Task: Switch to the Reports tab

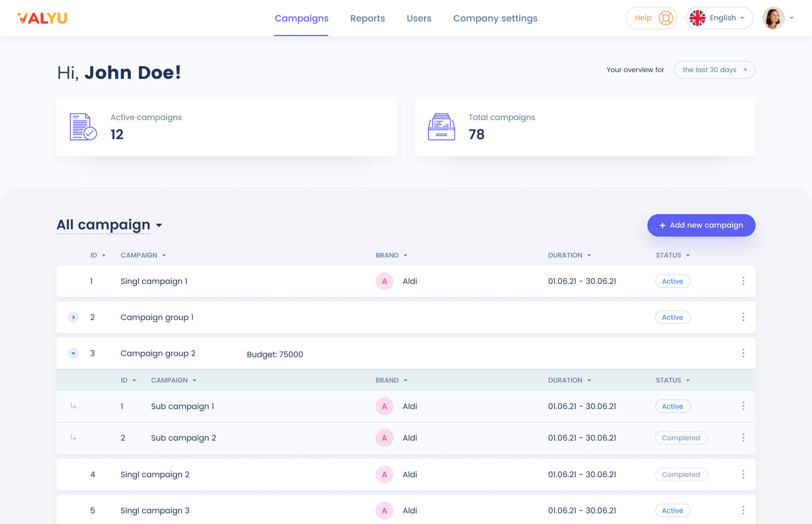Action: pos(367,18)
